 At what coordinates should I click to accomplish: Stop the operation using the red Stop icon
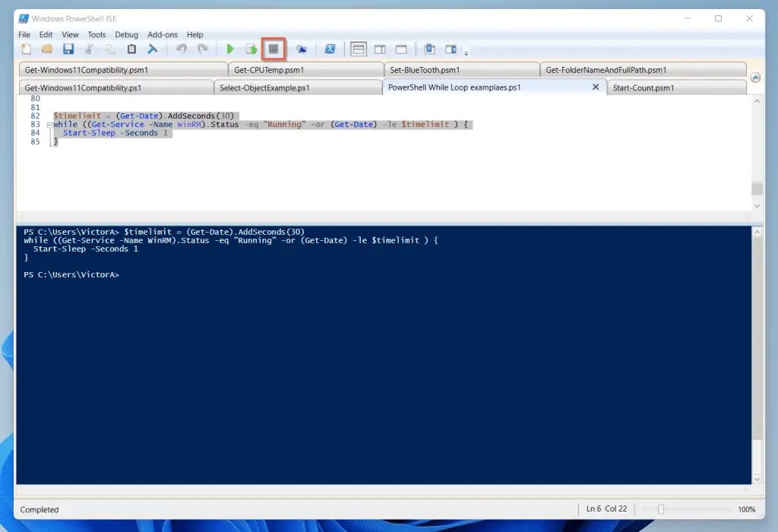(274, 49)
